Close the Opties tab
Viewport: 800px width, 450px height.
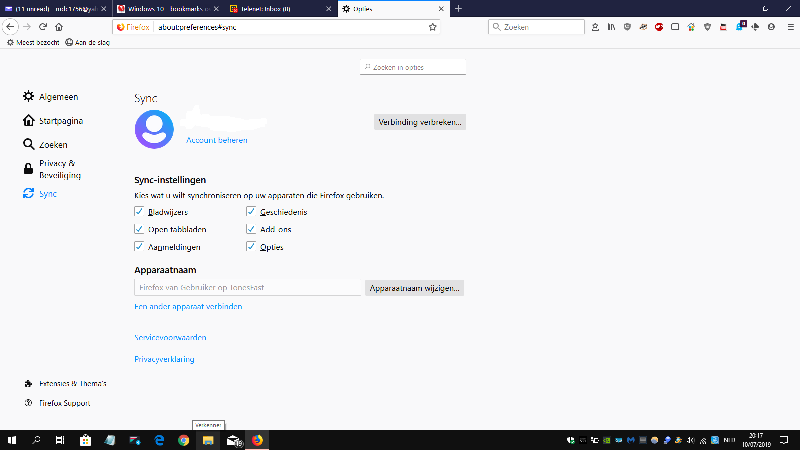441,9
